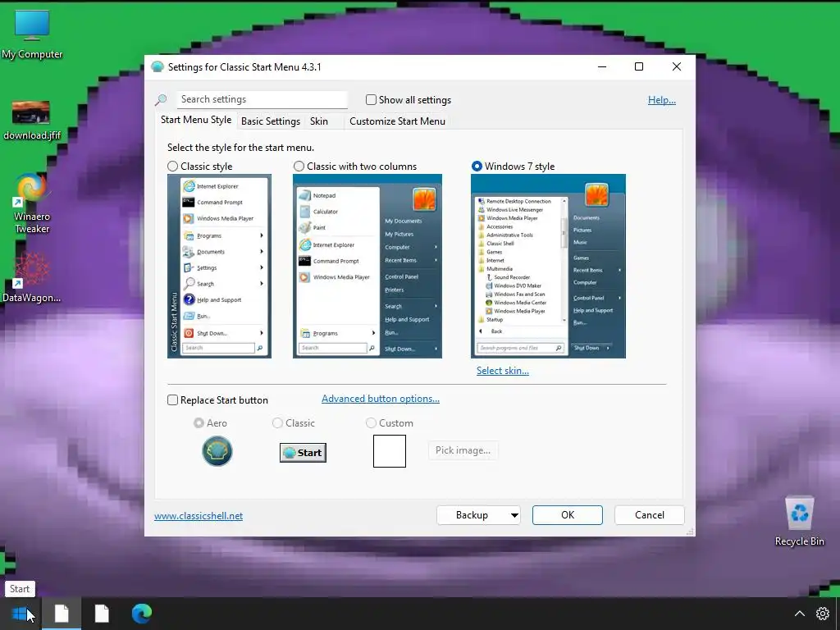Viewport: 840px width, 630px height.
Task: Click the Windows 7 style preview image
Action: [548, 267]
